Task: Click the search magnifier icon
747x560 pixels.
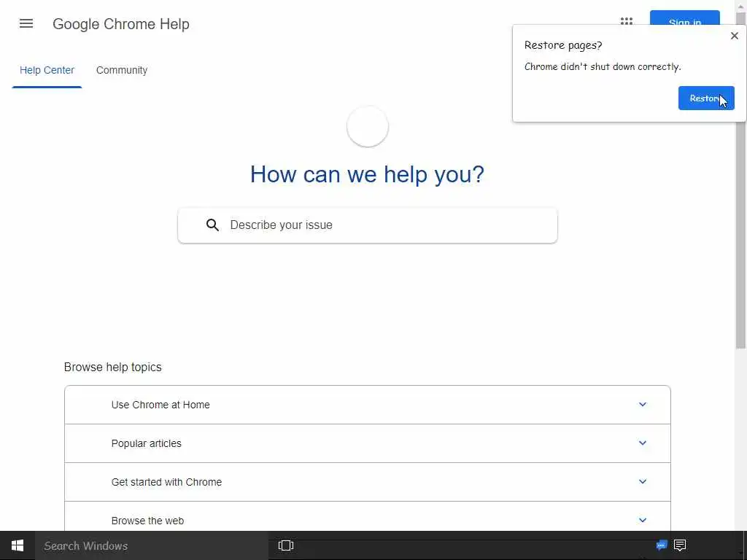Action: 212,225
